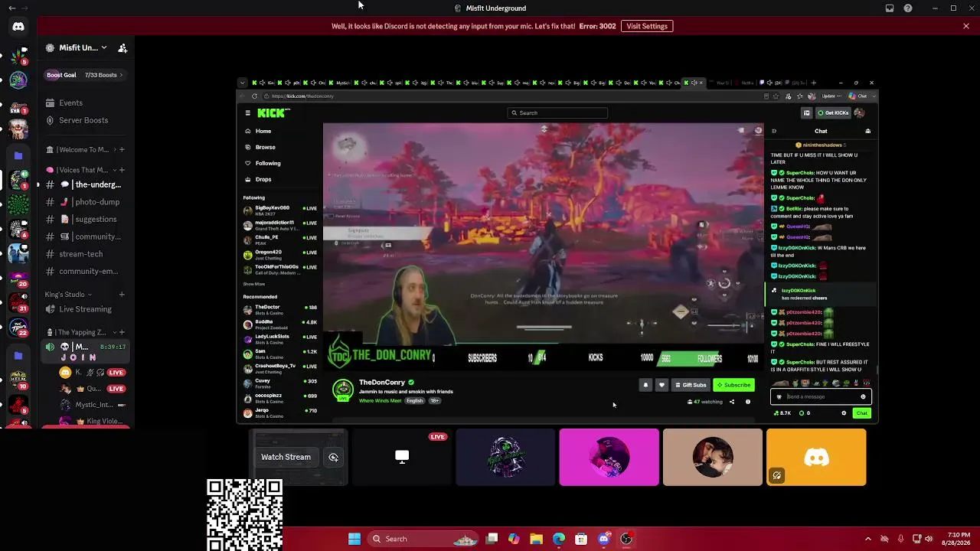980x551 pixels.
Task: Open the Misfit Underground server dropdown menu
Action: coord(77,47)
